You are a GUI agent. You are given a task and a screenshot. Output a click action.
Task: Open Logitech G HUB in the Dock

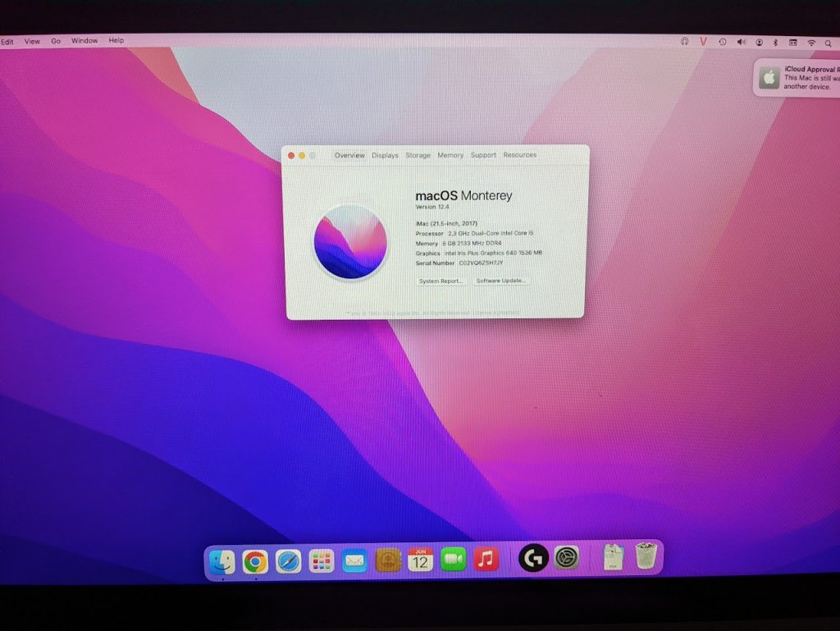533,558
